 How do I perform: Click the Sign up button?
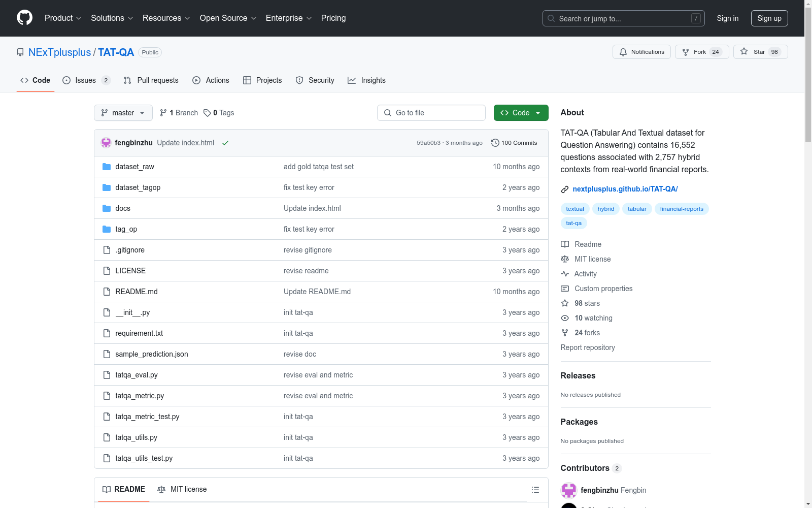coord(769,18)
